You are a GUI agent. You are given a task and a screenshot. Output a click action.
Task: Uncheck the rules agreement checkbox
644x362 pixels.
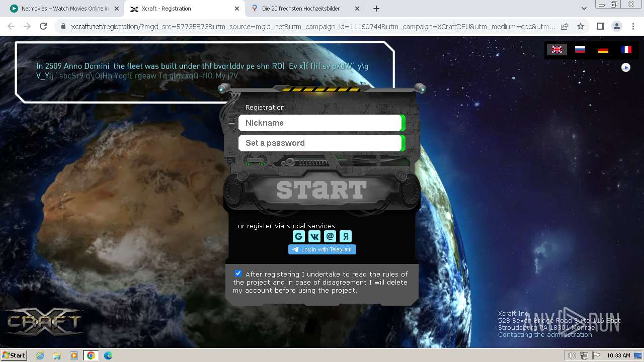(238, 274)
